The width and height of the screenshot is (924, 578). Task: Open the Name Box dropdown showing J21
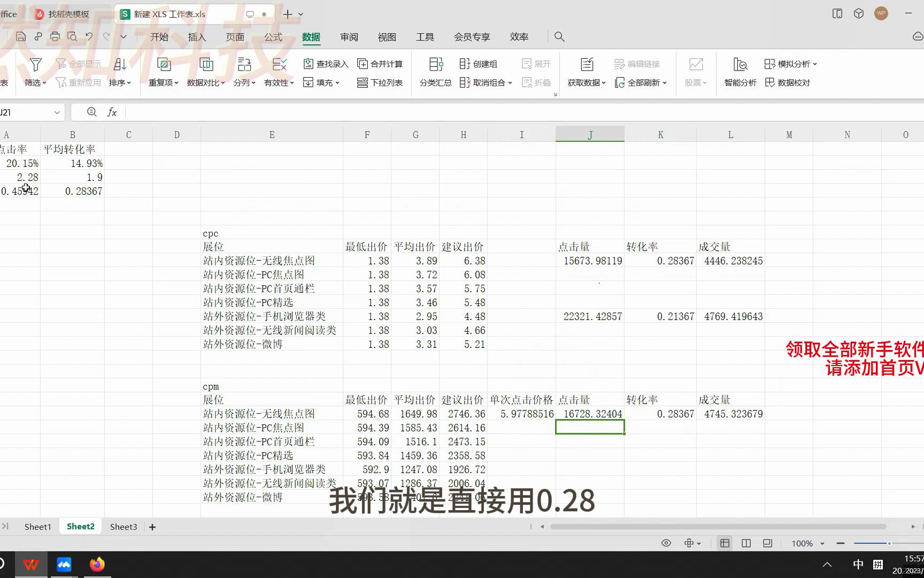coord(57,112)
